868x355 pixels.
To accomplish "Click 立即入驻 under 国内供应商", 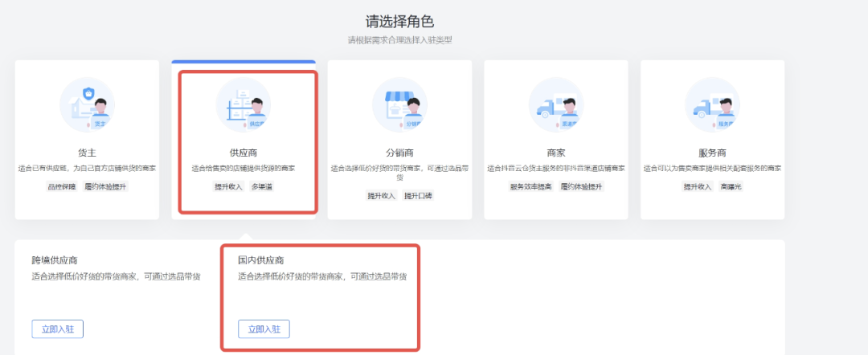I will tap(264, 328).
